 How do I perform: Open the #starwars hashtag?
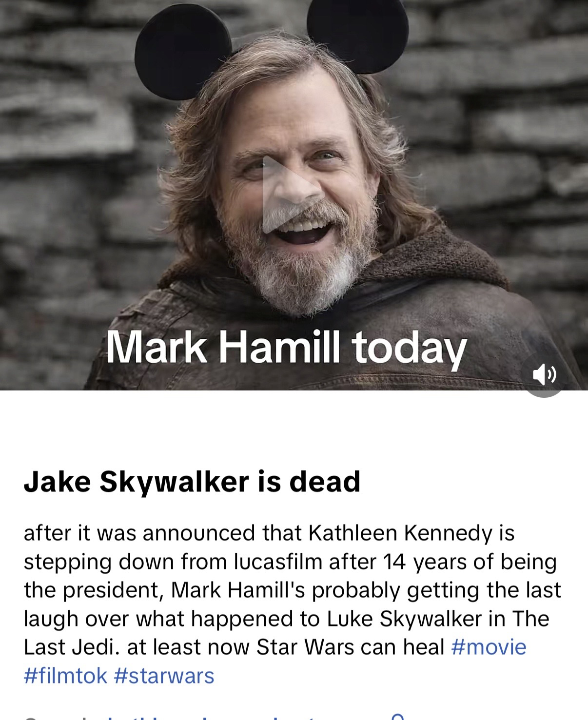[164, 676]
